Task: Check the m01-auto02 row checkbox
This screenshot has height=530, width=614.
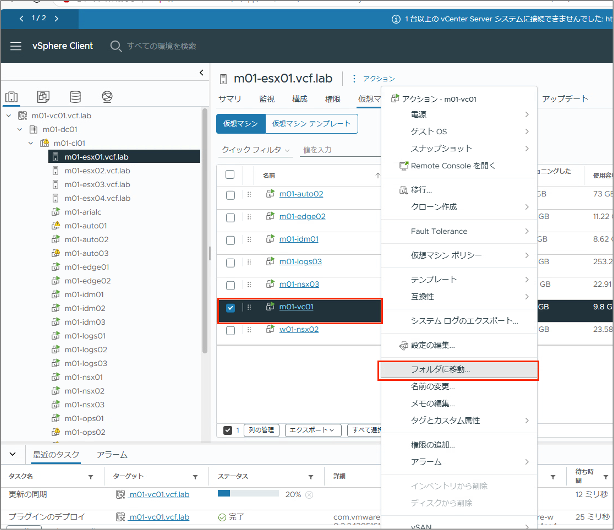Action: (x=230, y=195)
